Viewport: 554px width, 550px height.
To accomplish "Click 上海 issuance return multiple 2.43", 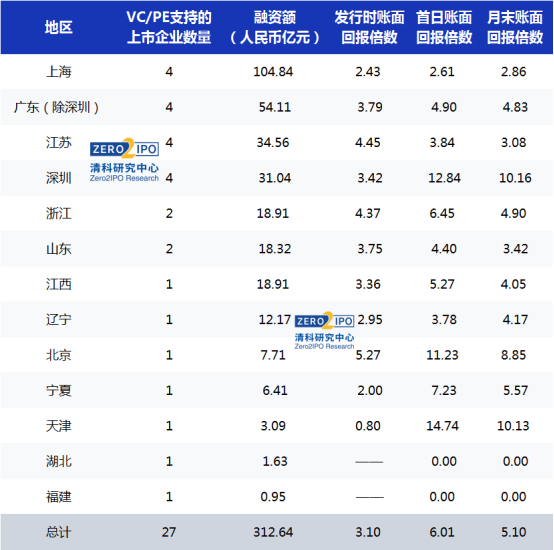I will (x=368, y=72).
